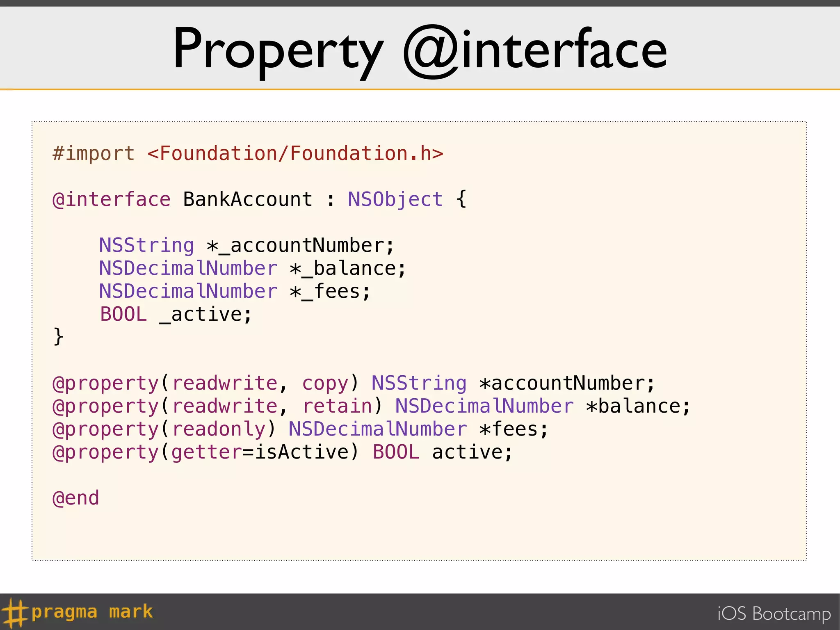Image resolution: width=840 pixels, height=630 pixels.
Task: Click the "retain" property attribute
Action: point(337,406)
